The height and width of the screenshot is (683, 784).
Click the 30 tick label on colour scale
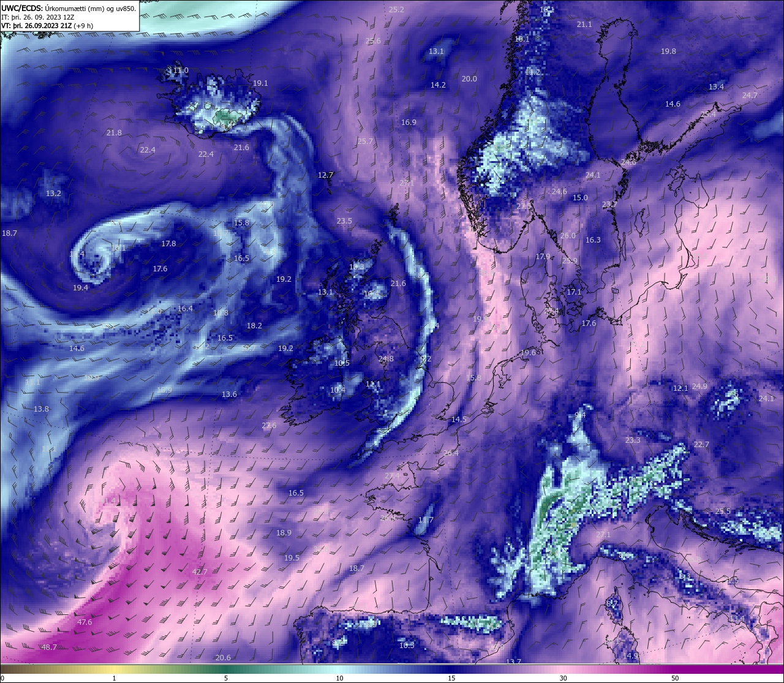[563, 678]
